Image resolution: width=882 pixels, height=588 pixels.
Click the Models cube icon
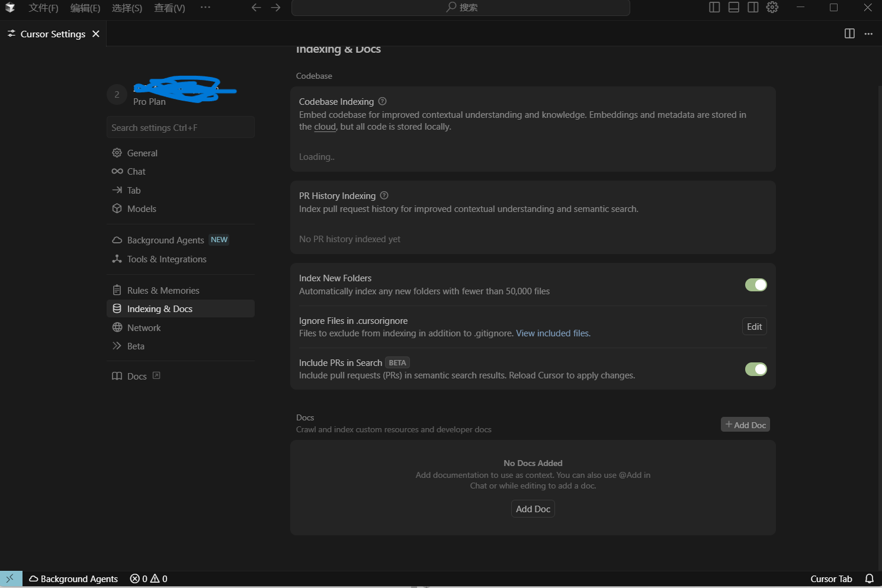point(117,208)
